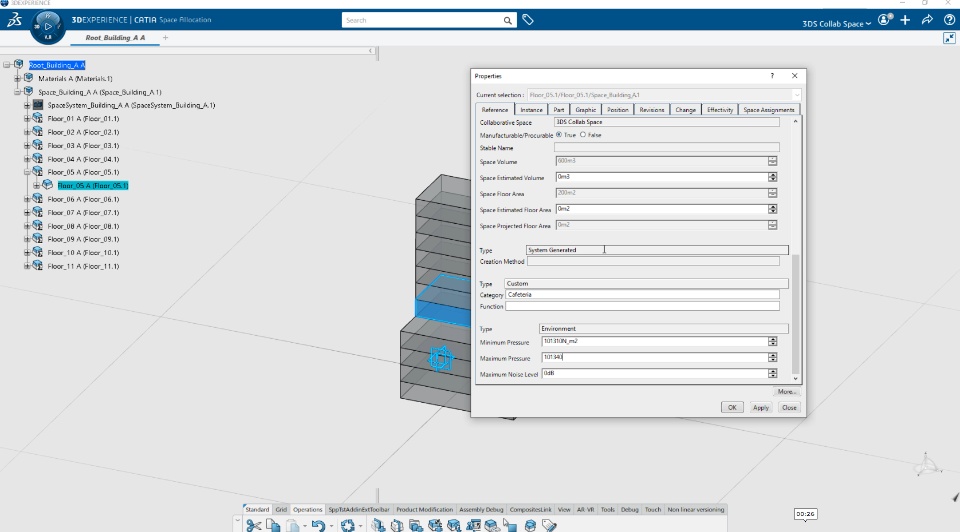
Task: Click the Floor_01 A node icon
Action: pyautogui.click(x=38, y=118)
